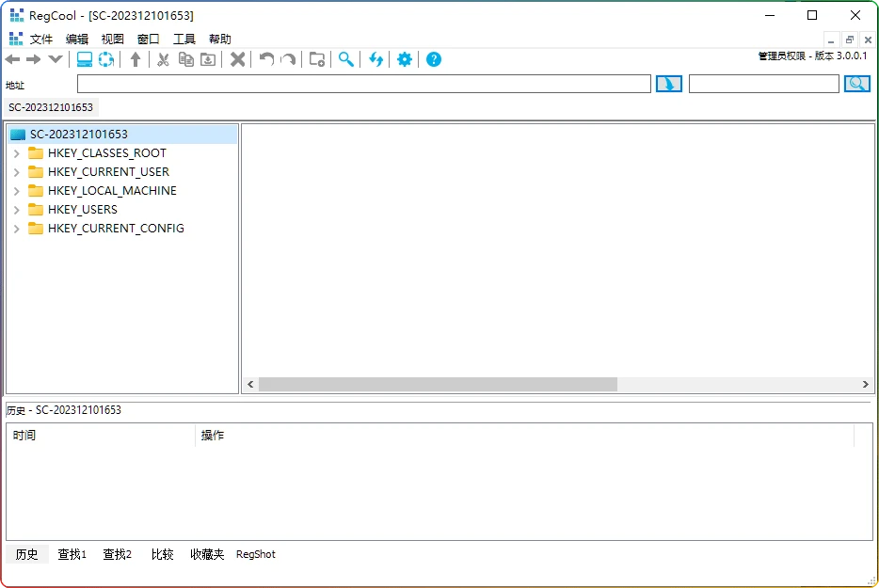Screen dimensions: 879x588
Task: Open the history dropdown chevron beside the forward arrow
Action: click(x=54, y=58)
